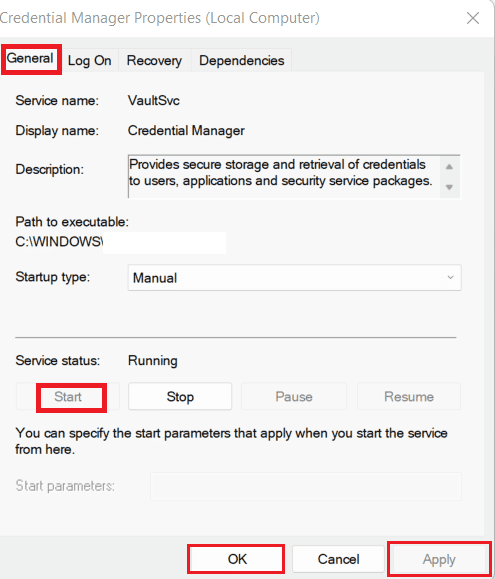Cancel the properties dialog
The width and height of the screenshot is (495, 579).
[x=338, y=559]
